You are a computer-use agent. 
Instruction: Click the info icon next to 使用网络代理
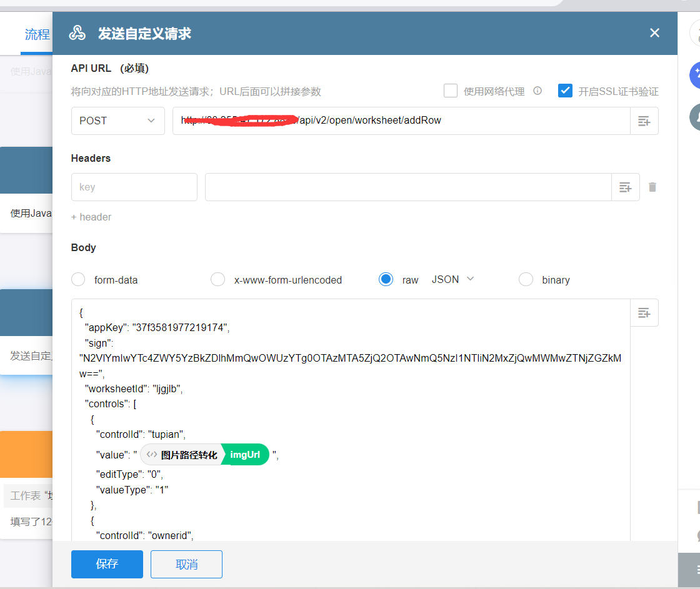537,91
